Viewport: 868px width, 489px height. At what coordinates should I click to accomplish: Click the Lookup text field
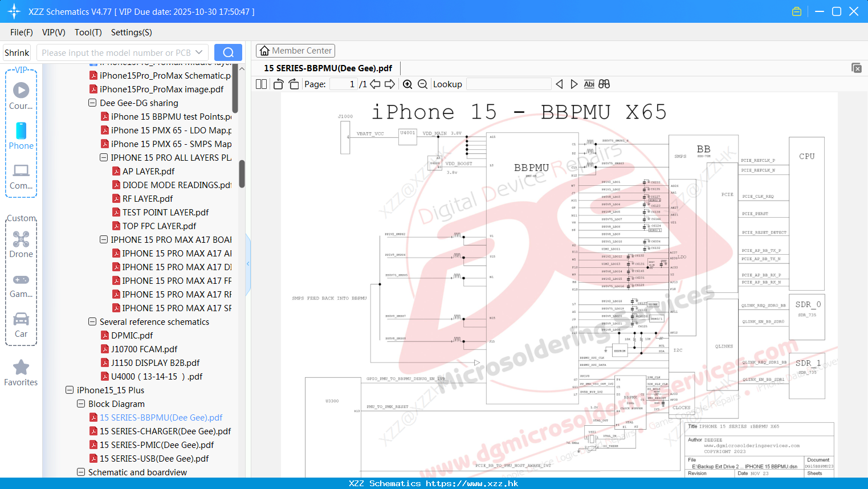509,84
